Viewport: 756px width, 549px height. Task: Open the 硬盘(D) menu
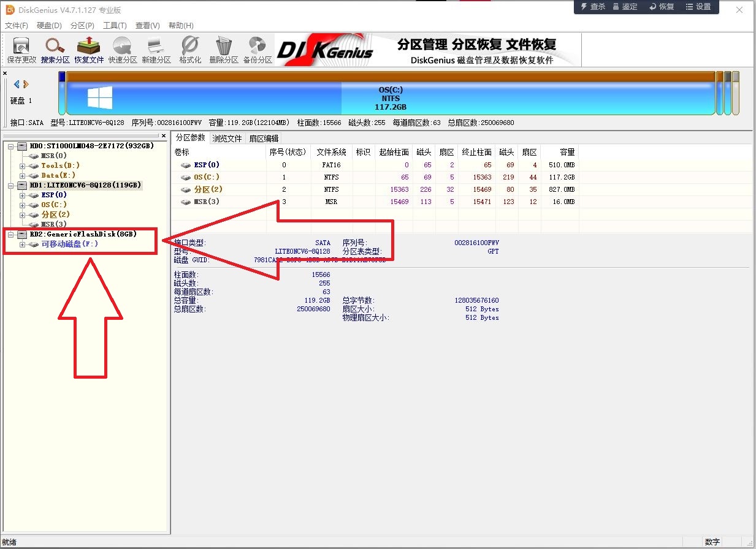coord(49,25)
